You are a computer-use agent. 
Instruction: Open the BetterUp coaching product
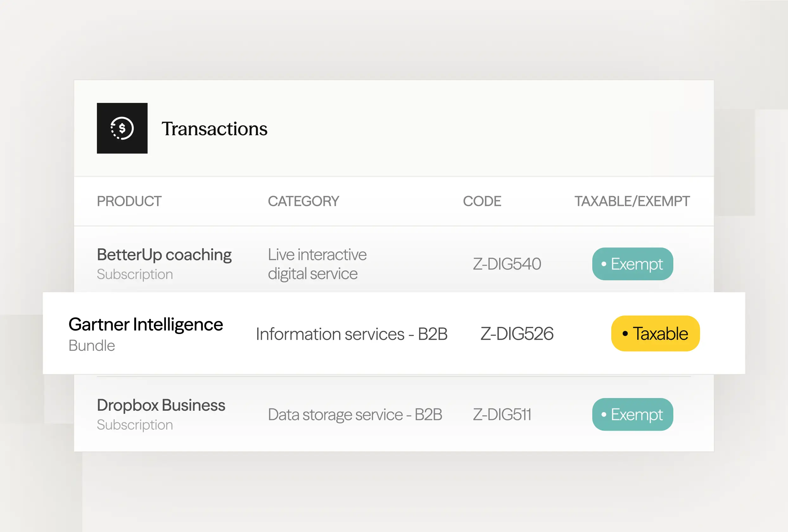click(164, 255)
